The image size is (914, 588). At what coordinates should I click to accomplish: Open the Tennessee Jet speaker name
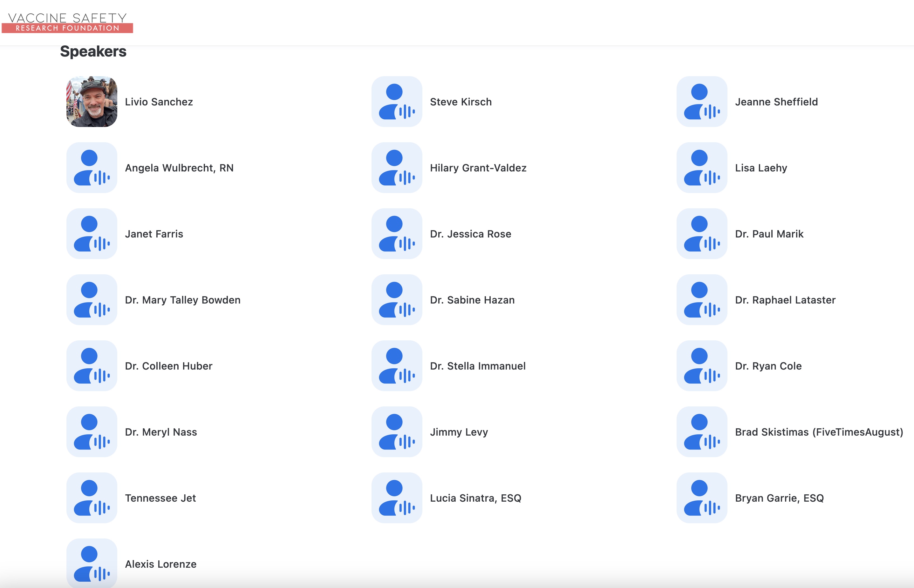click(x=160, y=498)
